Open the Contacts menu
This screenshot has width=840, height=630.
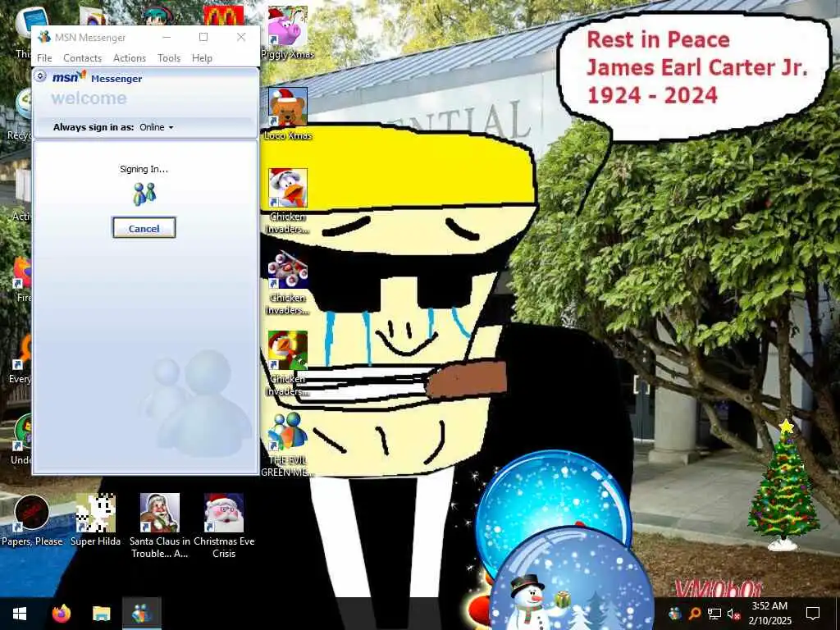coord(82,58)
